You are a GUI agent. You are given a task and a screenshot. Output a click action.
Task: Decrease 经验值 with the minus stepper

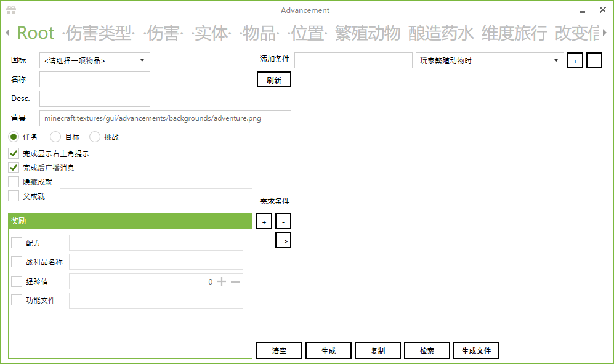[235, 281]
